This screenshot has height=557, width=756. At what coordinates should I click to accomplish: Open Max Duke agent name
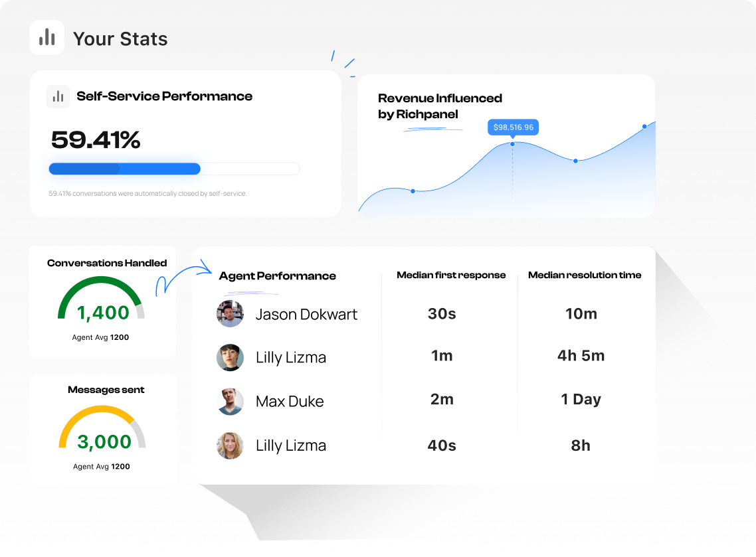pyautogui.click(x=289, y=402)
